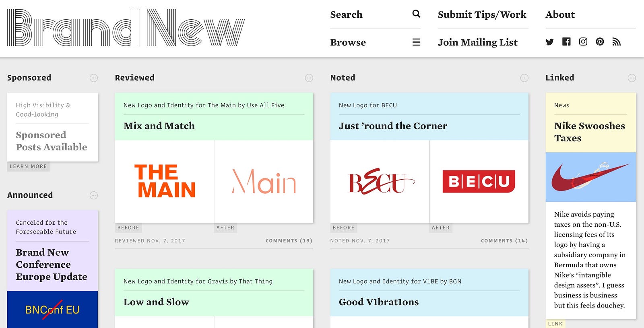Expand the Reviewed section options circle

(309, 78)
